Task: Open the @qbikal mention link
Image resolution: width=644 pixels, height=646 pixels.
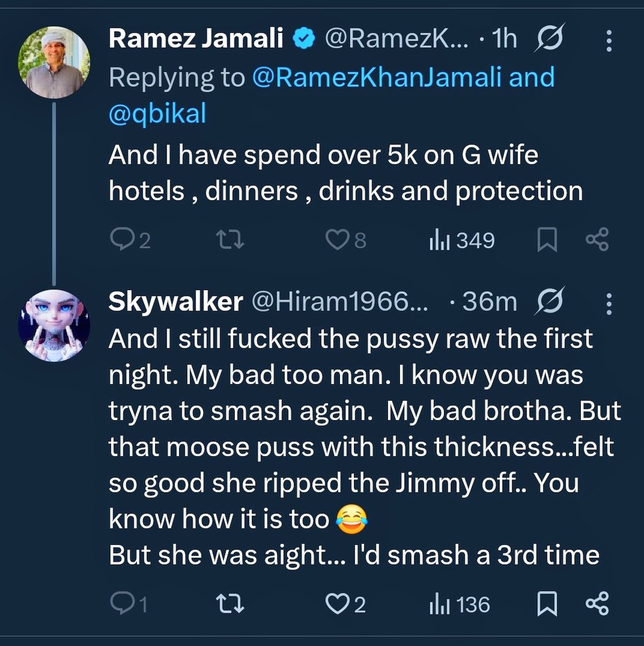Action: (x=157, y=114)
